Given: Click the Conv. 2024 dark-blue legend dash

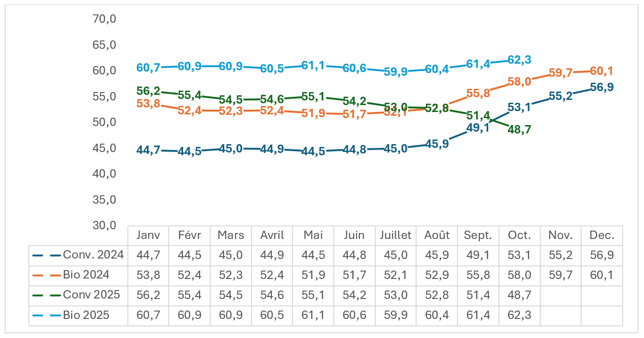Looking at the screenshot, I should pos(46,255).
